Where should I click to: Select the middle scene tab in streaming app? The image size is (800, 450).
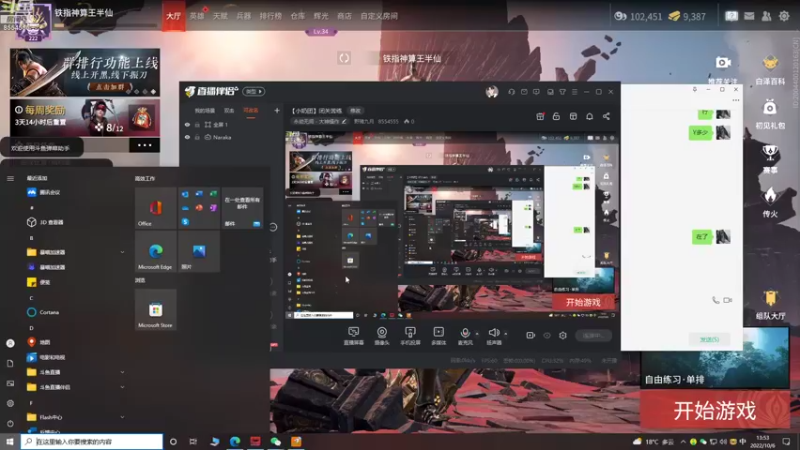pos(229,110)
